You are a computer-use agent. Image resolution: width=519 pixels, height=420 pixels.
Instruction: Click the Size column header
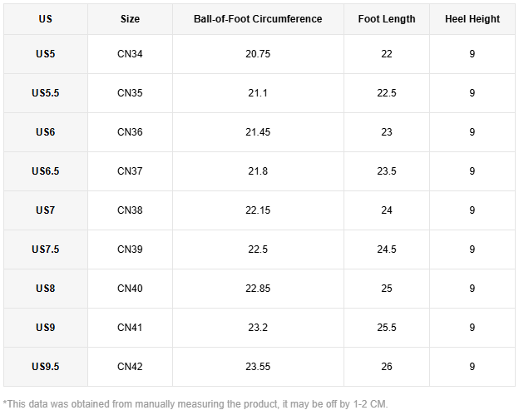coord(130,19)
